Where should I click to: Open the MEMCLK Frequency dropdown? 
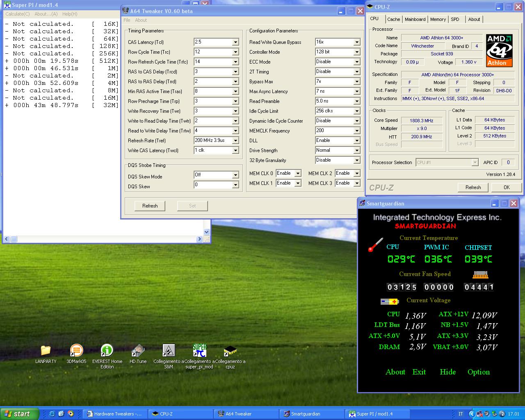[x=357, y=131]
